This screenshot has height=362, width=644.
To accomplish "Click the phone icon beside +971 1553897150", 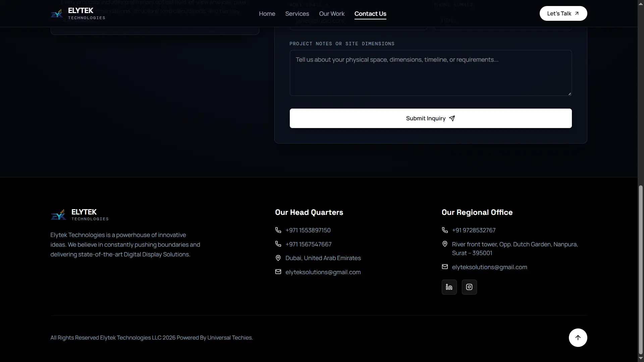I will [x=278, y=230].
